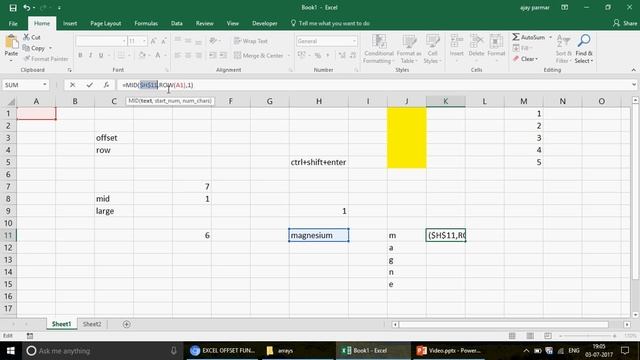Open Clipboard group dialog launcher
Screen dimensions: 640x360
(69, 70)
